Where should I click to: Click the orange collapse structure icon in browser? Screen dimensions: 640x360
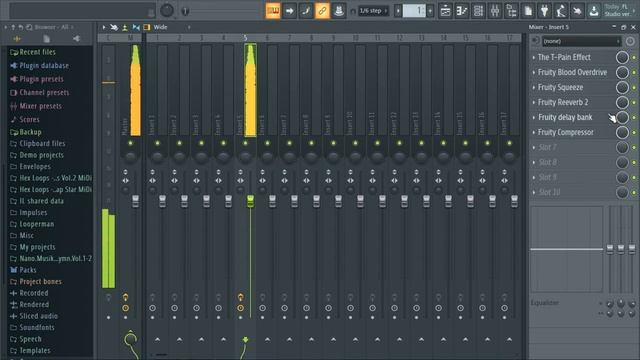coord(17,39)
